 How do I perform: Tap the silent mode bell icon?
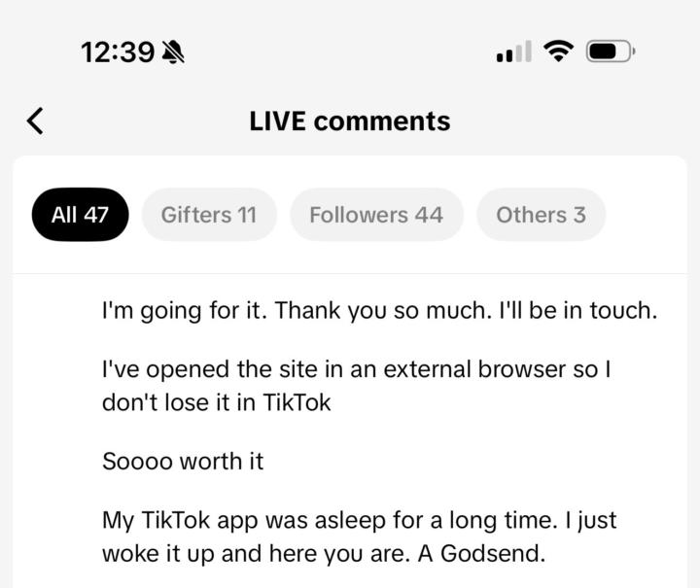[x=173, y=52]
